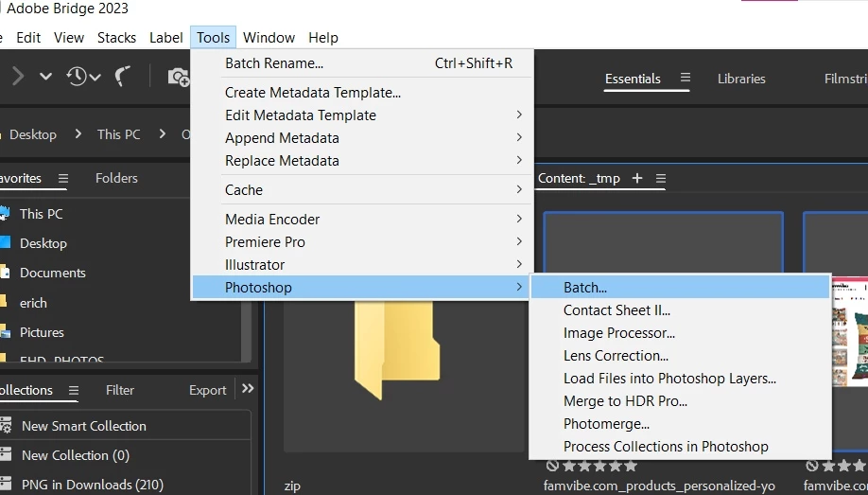Choose Load Files into Photoshop Layers...

coord(681,379)
